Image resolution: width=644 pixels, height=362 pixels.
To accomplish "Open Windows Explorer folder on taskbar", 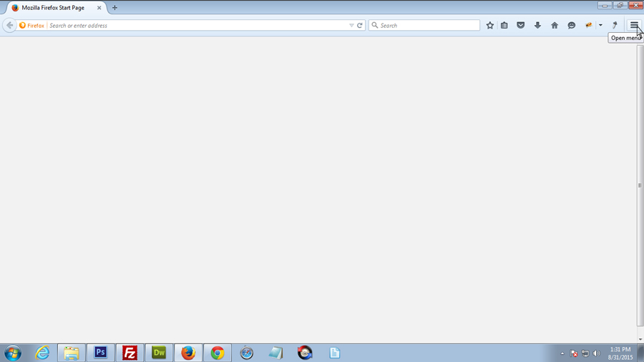I will [72, 353].
